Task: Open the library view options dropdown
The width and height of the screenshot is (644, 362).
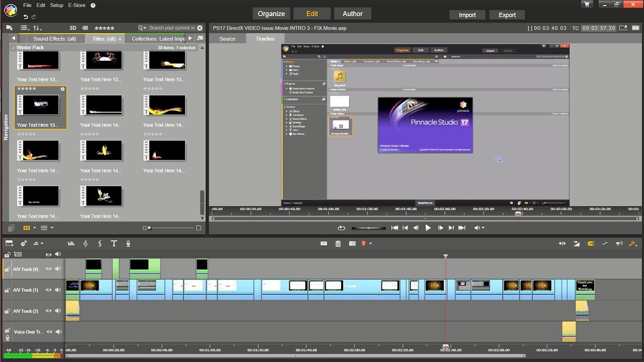Action: pos(25,28)
